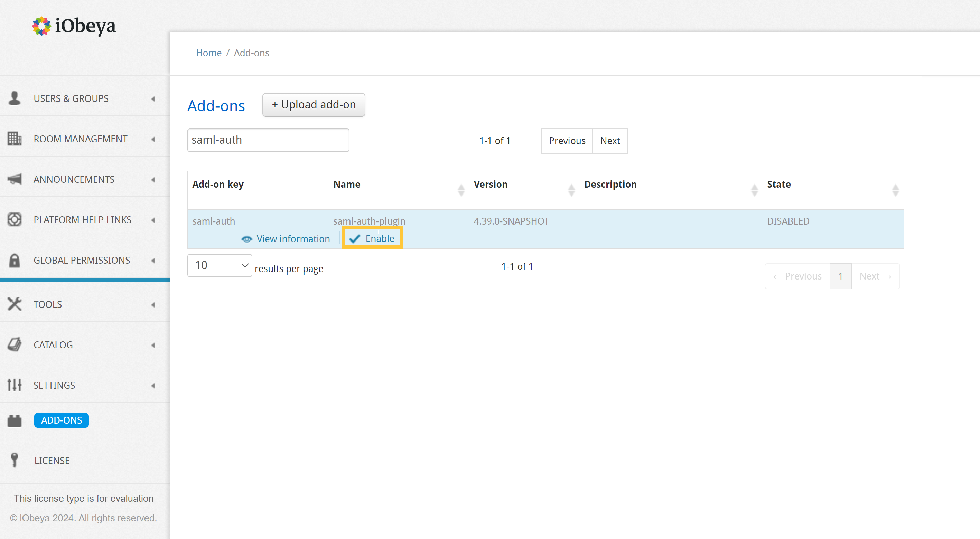Image resolution: width=980 pixels, height=539 pixels.
Task: Click the saml-auth-plugin name cell
Action: 369,221
